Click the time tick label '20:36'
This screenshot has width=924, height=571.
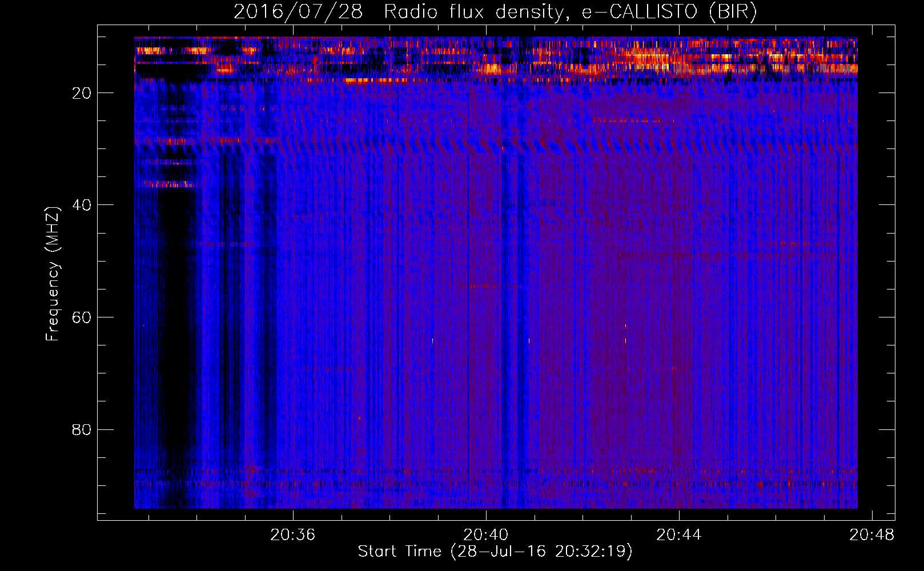tap(292, 535)
